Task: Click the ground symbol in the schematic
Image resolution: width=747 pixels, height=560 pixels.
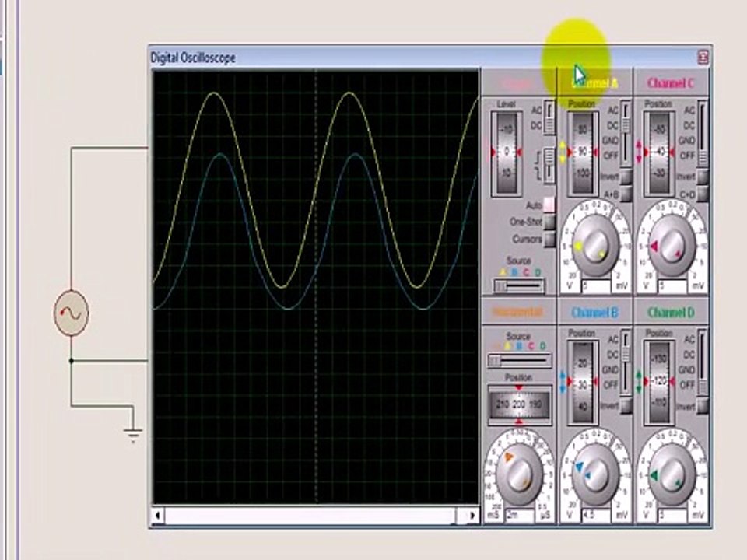Action: pos(133,435)
